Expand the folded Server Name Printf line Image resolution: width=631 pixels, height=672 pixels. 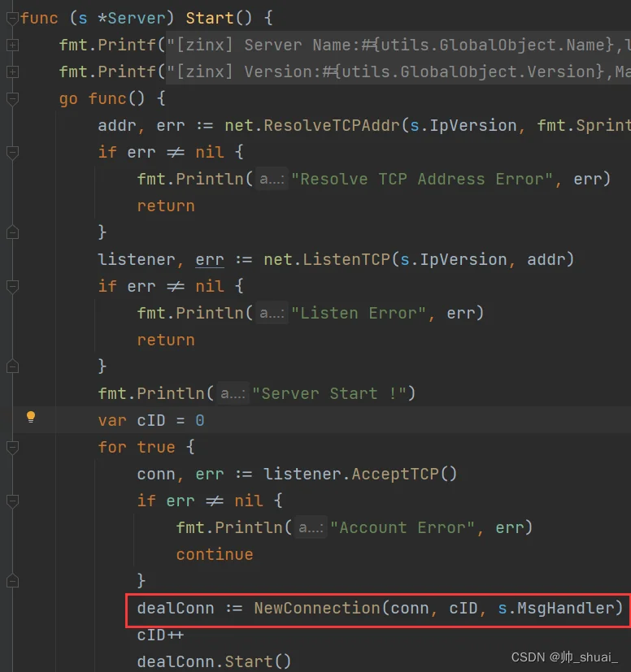coord(12,45)
